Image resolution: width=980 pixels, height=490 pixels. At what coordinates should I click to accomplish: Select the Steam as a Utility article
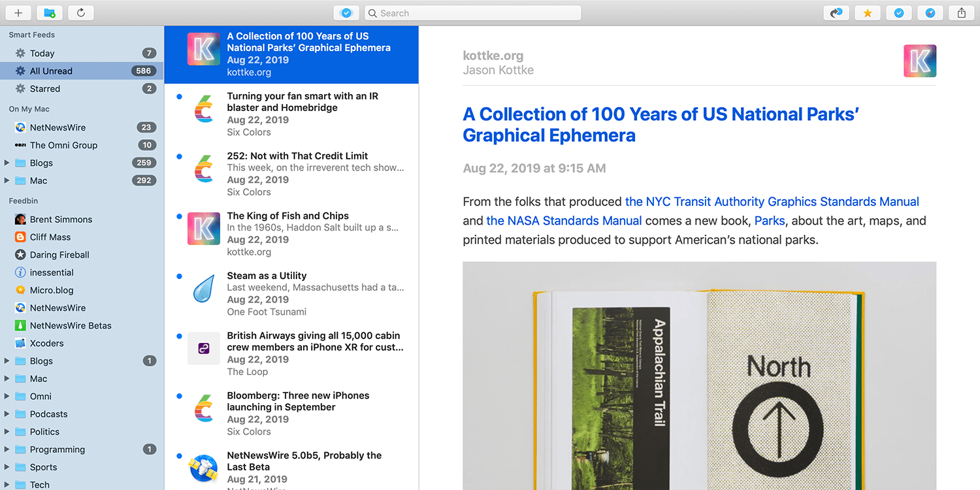point(267,276)
